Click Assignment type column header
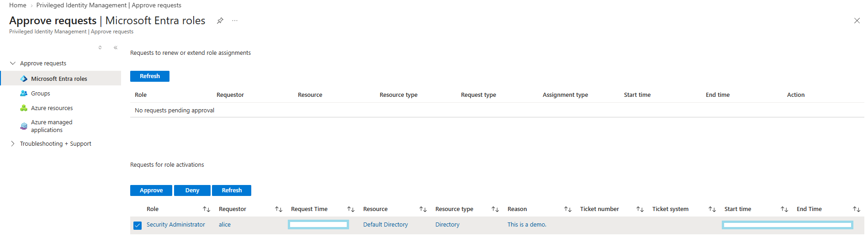 click(x=565, y=95)
